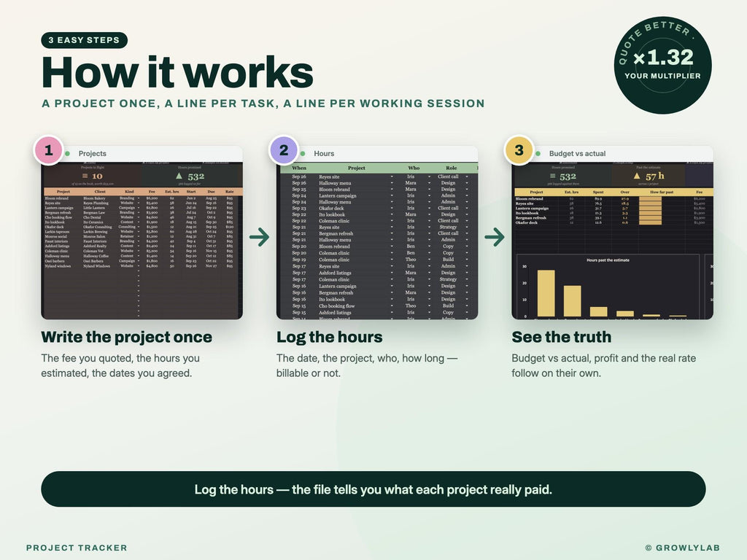The width and height of the screenshot is (747, 560).
Task: Click the How far past column header
Action: point(662,192)
